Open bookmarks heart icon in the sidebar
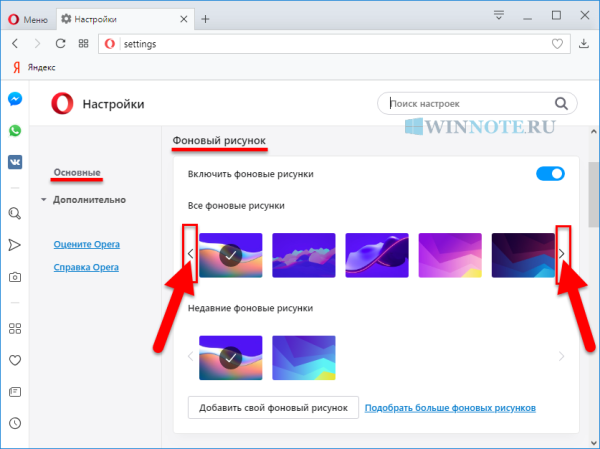 (16, 360)
